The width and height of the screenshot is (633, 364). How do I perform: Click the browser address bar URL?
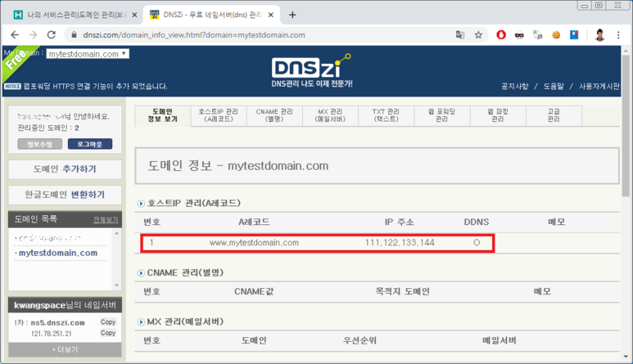(194, 35)
